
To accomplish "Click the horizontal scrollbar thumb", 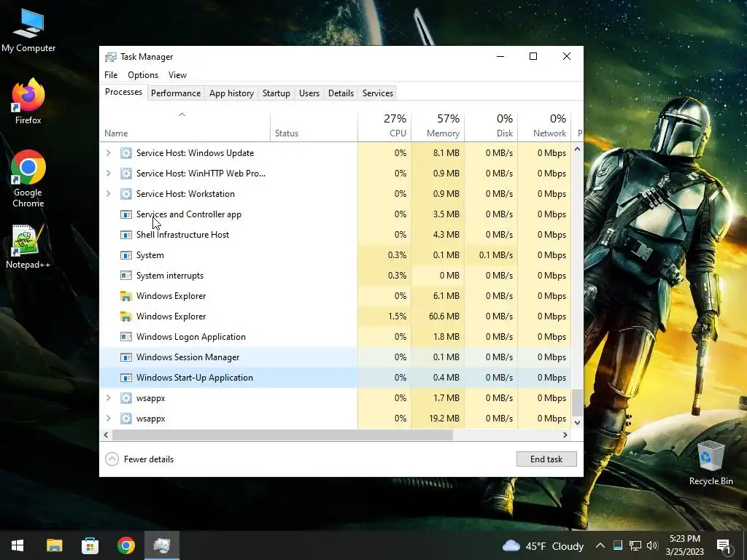I will pyautogui.click(x=282, y=435).
